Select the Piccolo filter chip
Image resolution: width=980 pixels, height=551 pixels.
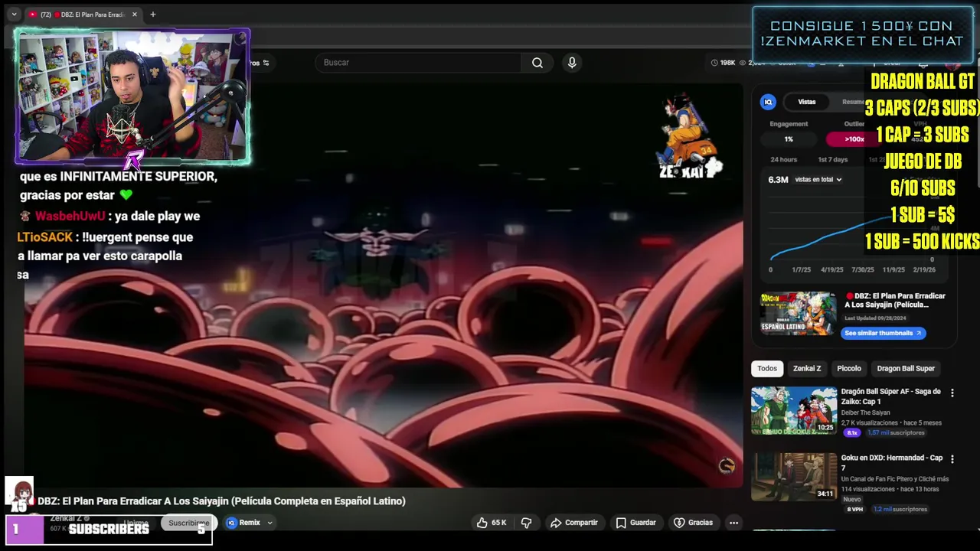(x=849, y=369)
